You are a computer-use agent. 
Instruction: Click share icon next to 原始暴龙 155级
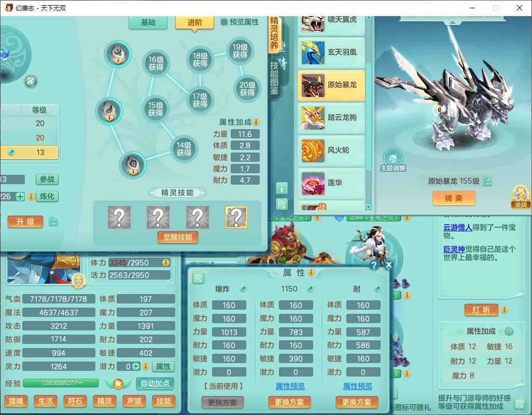pos(487,182)
